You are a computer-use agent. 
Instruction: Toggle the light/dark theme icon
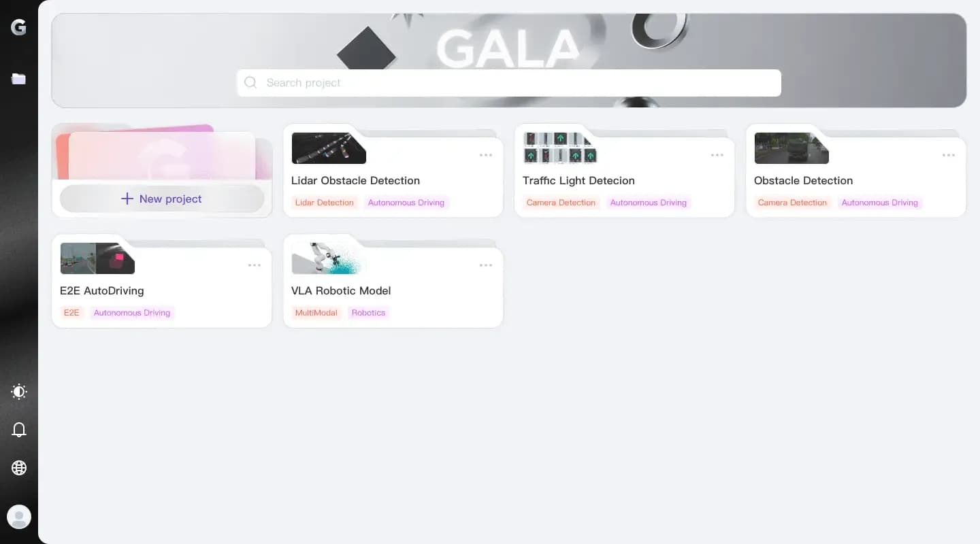point(19,392)
